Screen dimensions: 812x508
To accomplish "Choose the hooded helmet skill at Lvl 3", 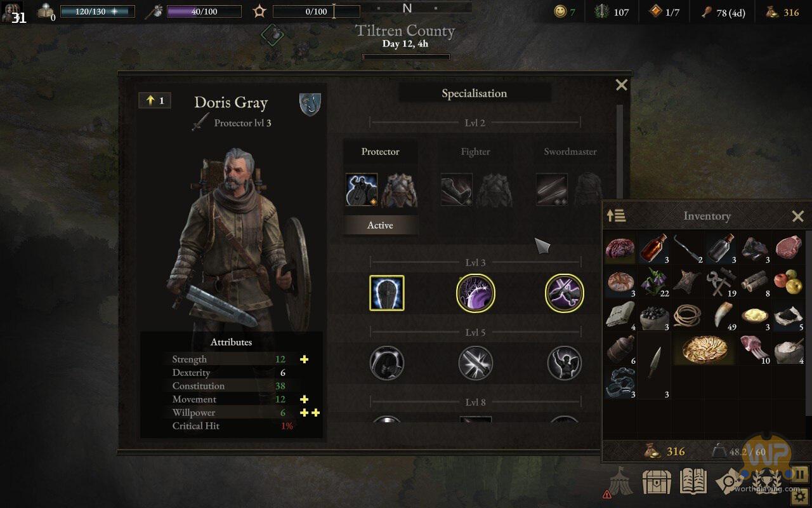I will 387,293.
